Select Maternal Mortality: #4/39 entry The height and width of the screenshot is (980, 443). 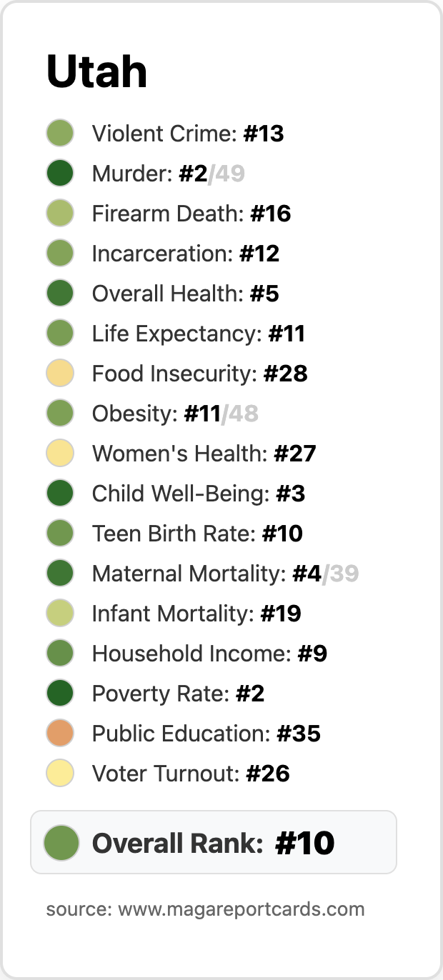point(226,574)
